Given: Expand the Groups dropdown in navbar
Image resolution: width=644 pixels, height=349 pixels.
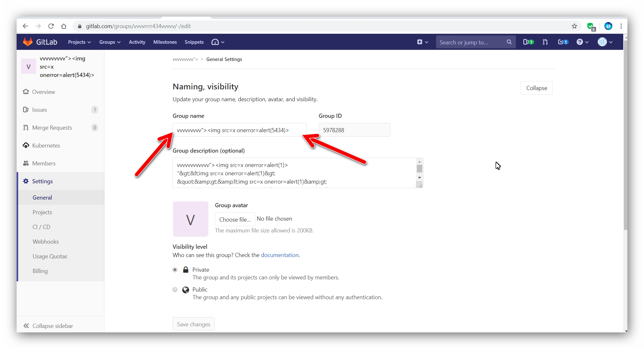Looking at the screenshot, I should click(110, 42).
